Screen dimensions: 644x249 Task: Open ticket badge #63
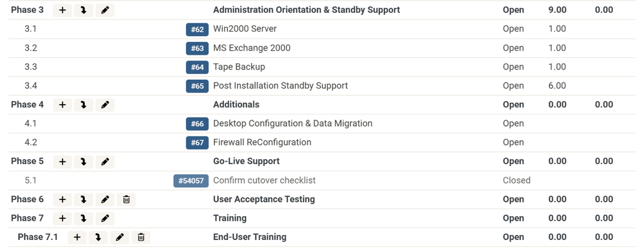[x=197, y=48]
